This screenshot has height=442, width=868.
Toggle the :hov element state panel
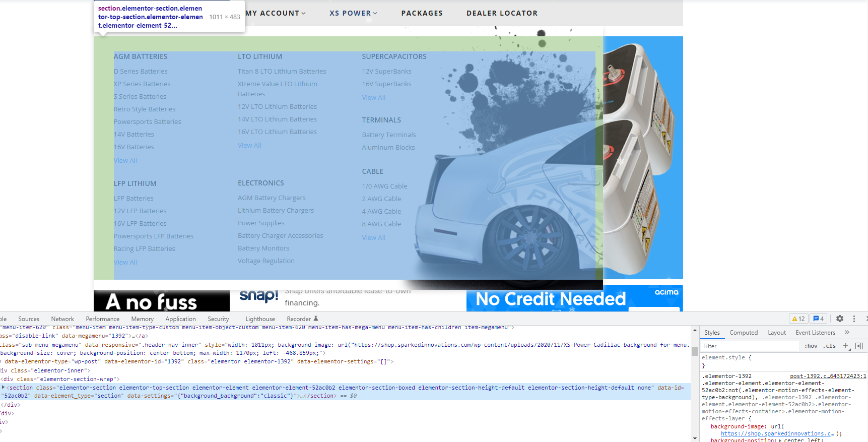(x=811, y=346)
